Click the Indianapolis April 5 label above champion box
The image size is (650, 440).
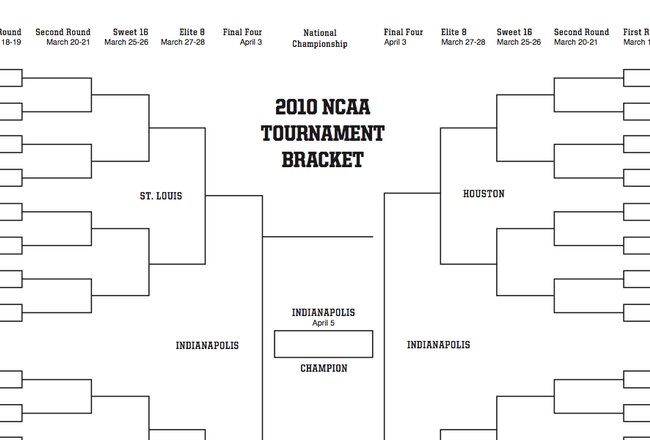323,317
